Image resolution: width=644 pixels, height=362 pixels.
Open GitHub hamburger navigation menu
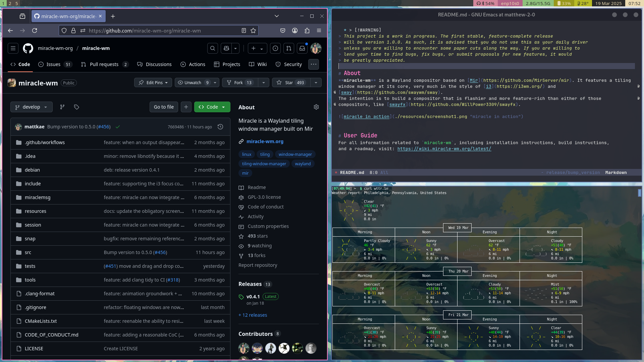click(13, 48)
